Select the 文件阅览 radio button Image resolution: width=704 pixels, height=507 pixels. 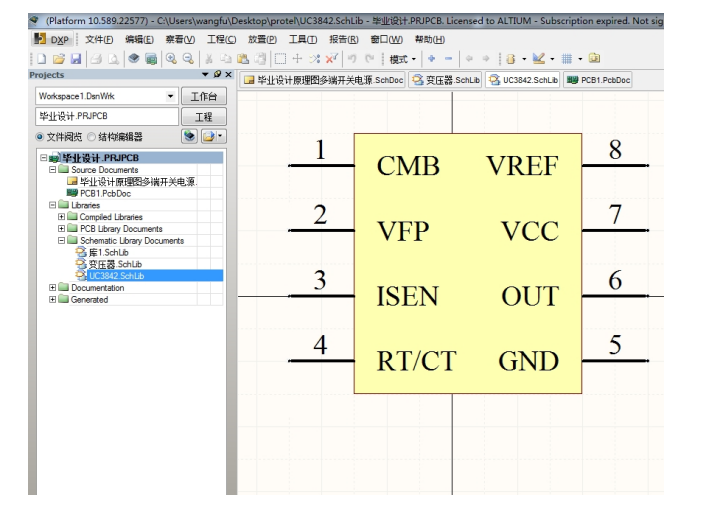pyautogui.click(x=40, y=137)
